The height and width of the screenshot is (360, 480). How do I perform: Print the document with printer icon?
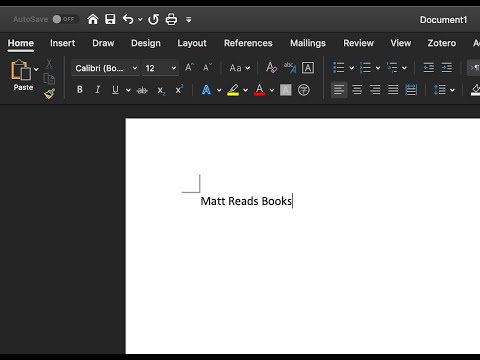(171, 19)
